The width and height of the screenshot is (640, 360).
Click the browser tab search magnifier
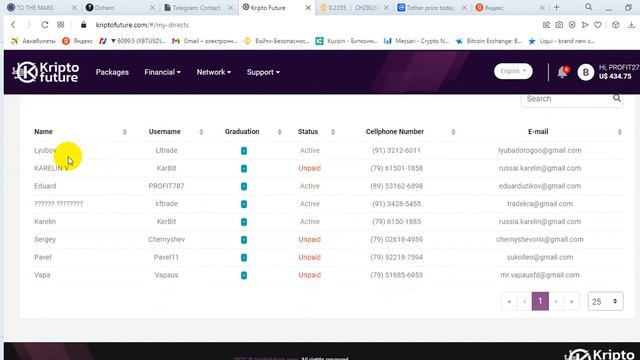click(589, 7)
